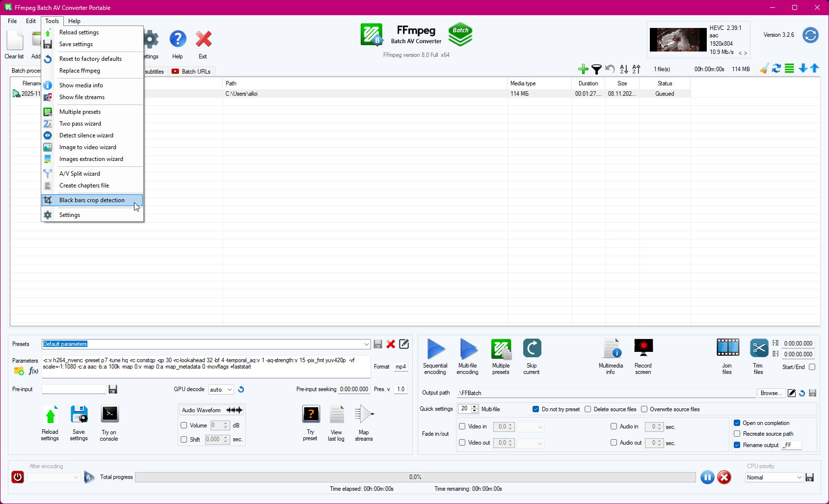Pause encoding with blue pause button
Image resolution: width=829 pixels, height=504 pixels.
[x=707, y=477]
